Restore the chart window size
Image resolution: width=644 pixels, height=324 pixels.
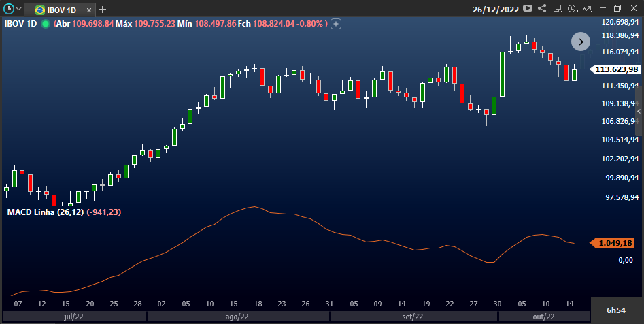click(617, 8)
